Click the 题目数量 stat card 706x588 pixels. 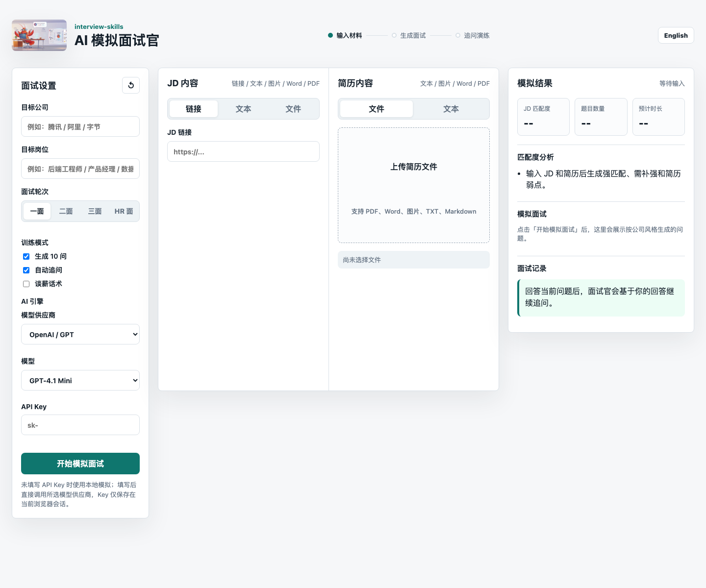click(601, 117)
